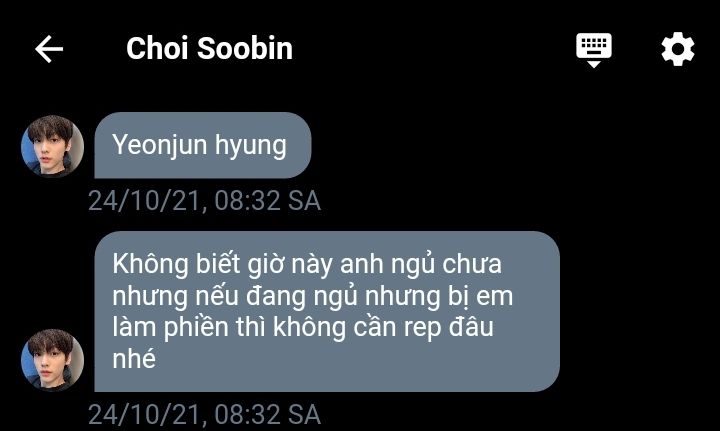The image size is (720, 431).
Task: Go back with the left arrow icon
Action: point(49,49)
